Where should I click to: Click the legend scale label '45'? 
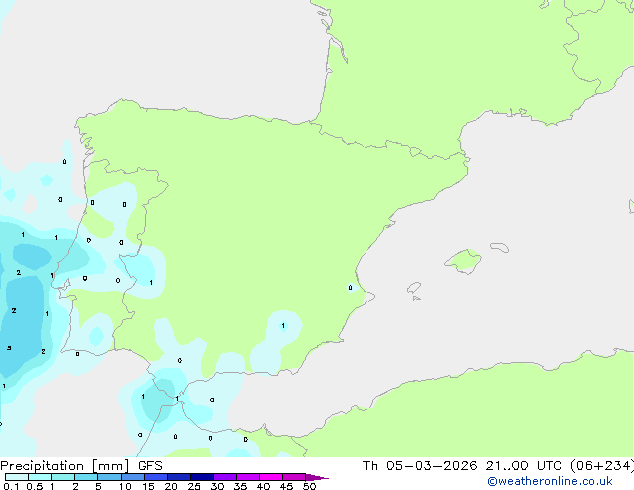286,486
